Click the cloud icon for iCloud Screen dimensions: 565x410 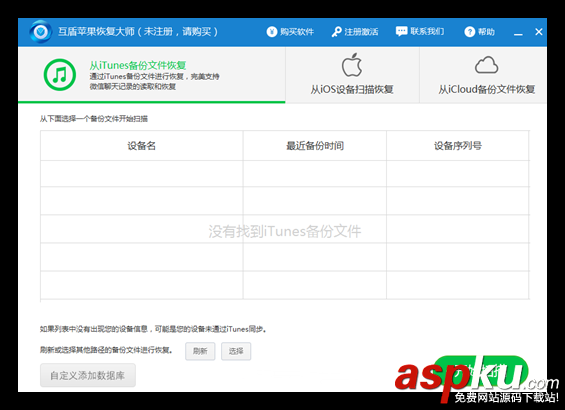pyautogui.click(x=486, y=65)
